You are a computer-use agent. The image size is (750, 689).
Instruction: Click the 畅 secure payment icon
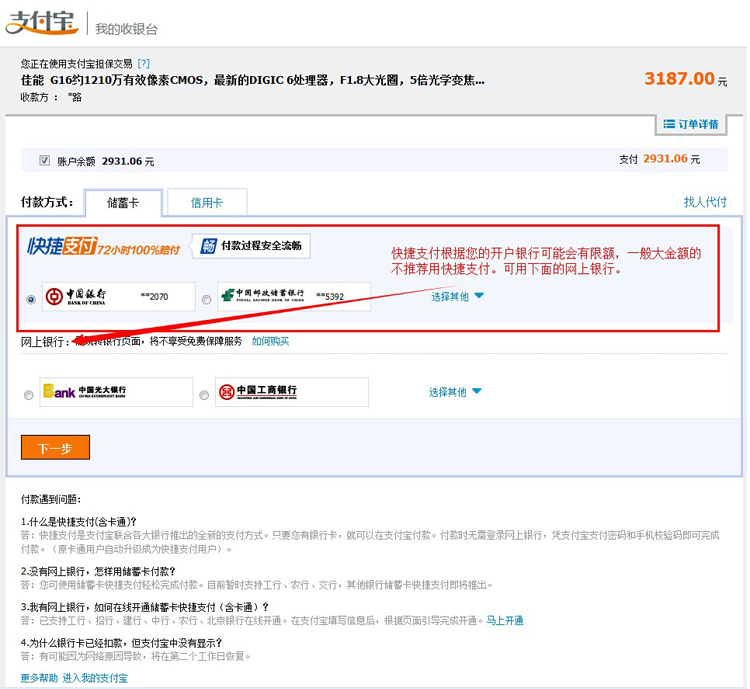[x=209, y=246]
